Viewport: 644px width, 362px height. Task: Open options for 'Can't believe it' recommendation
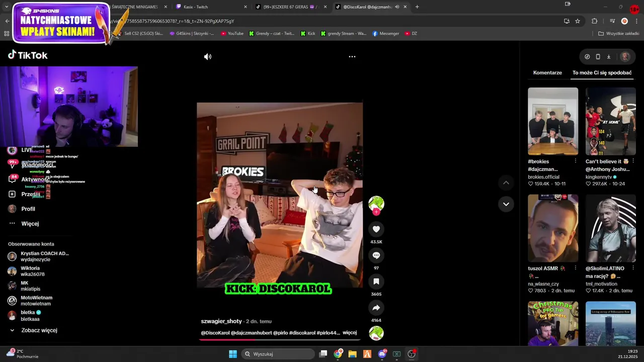point(633,161)
